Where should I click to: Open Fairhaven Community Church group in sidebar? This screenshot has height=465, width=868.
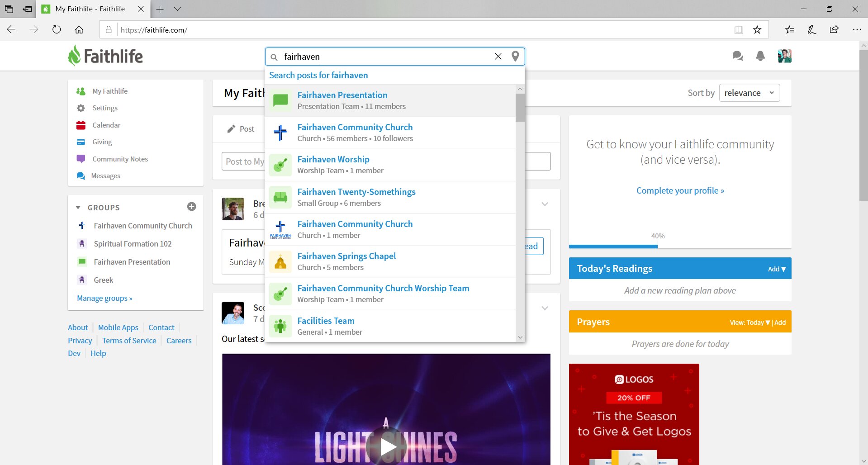(x=142, y=226)
